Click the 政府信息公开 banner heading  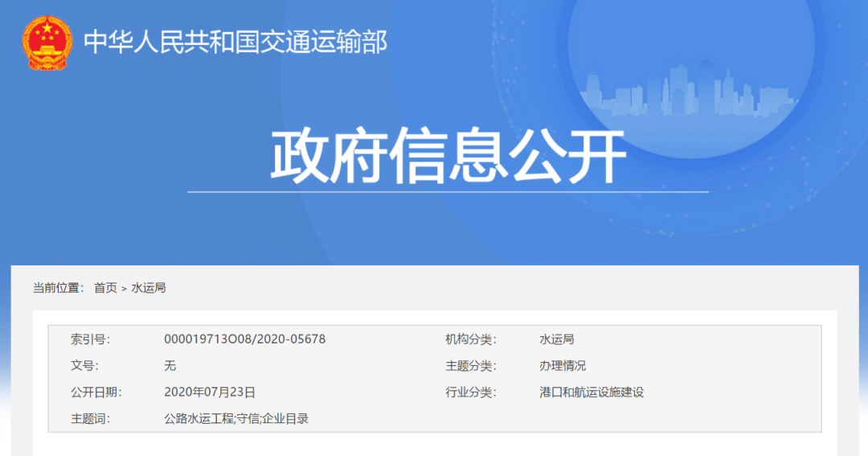[x=448, y=156]
